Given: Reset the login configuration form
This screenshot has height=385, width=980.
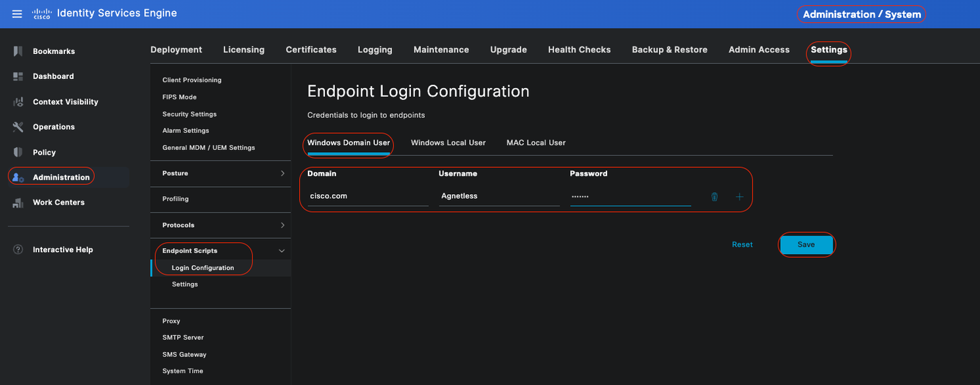Looking at the screenshot, I should click(x=743, y=245).
